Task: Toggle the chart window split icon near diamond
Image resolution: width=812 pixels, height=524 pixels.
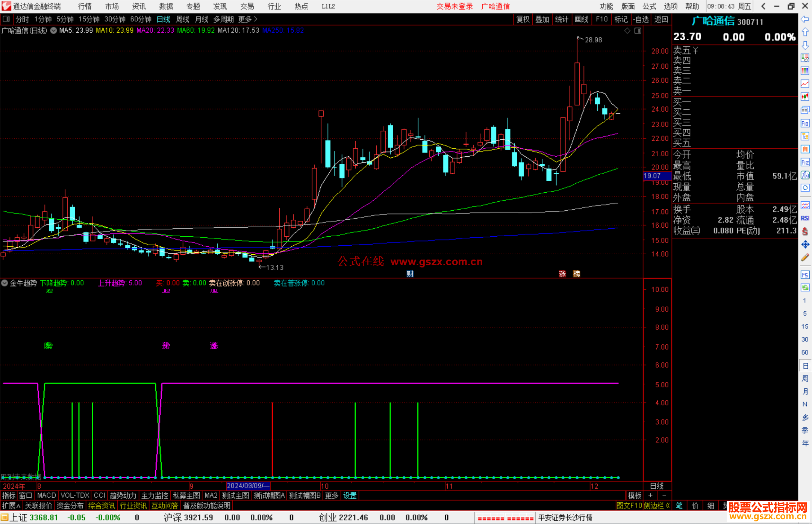Action: (x=638, y=31)
